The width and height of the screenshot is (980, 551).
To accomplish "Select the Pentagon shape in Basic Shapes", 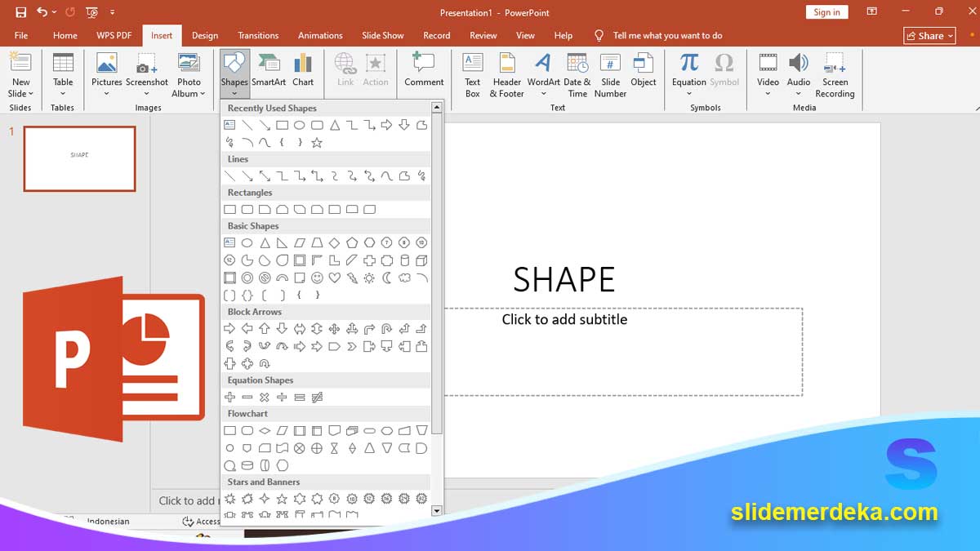I will (352, 243).
